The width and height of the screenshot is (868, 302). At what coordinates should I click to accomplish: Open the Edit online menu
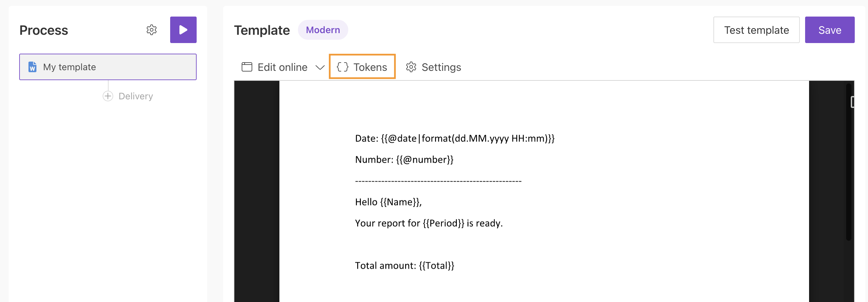coord(282,67)
